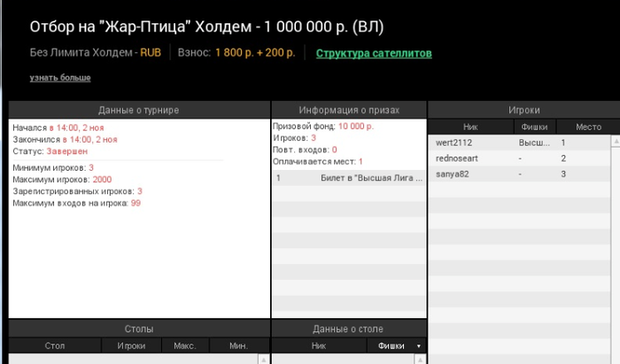Click the "Информация о призах" panel header

349,110
